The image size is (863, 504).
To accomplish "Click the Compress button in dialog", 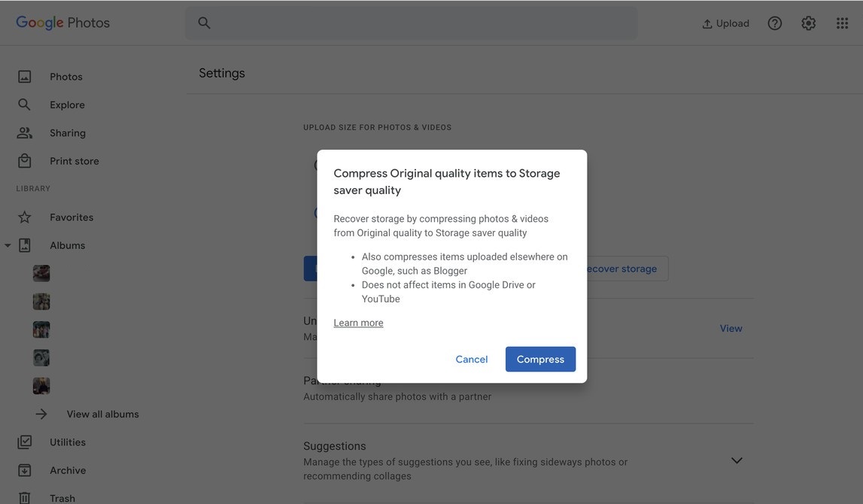I will click(540, 359).
